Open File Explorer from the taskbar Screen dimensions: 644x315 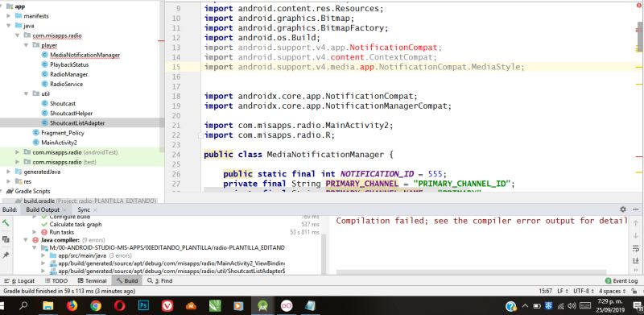(x=48, y=305)
